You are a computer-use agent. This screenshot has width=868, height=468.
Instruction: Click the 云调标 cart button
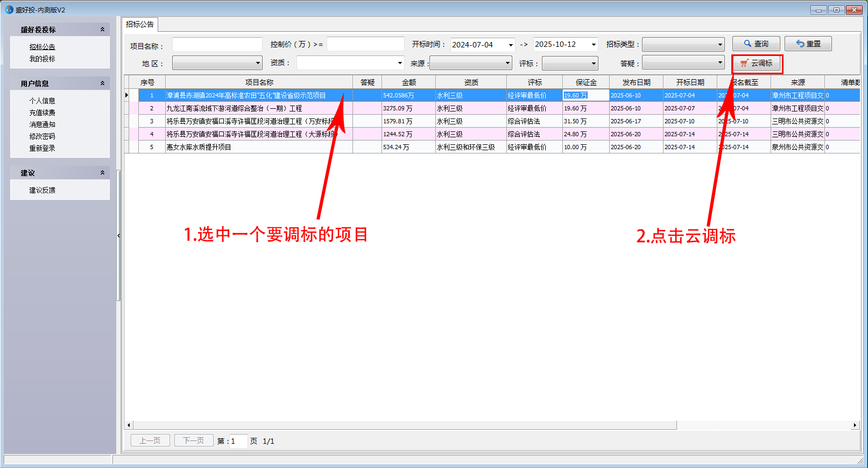pos(757,64)
